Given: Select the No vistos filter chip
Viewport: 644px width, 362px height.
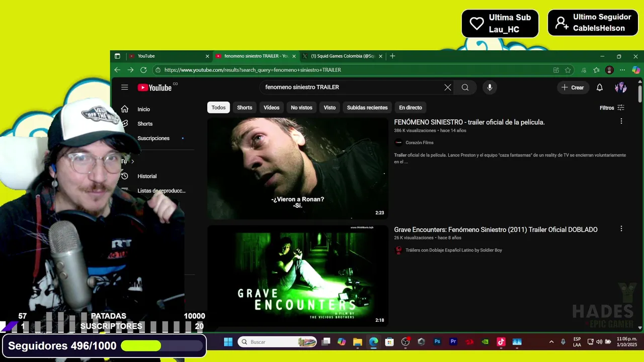Looking at the screenshot, I should pos(301,108).
